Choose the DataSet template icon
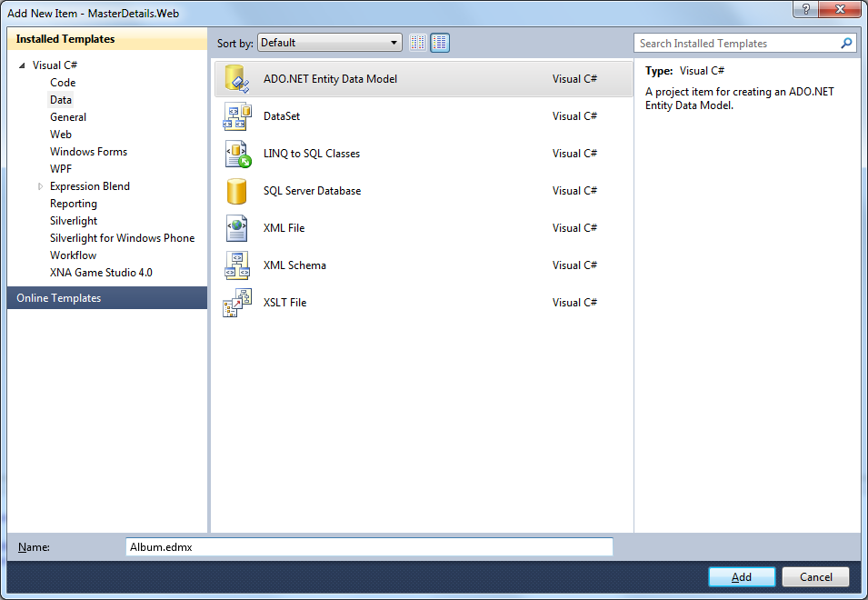The height and width of the screenshot is (600, 868). click(237, 116)
